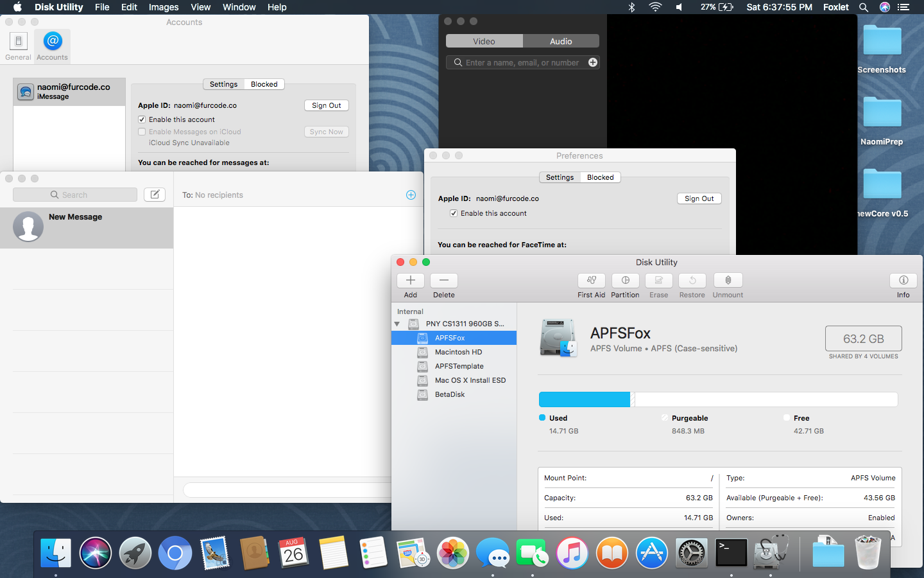
Task: Open the NaomiPrep desktop folder
Action: 882,120
